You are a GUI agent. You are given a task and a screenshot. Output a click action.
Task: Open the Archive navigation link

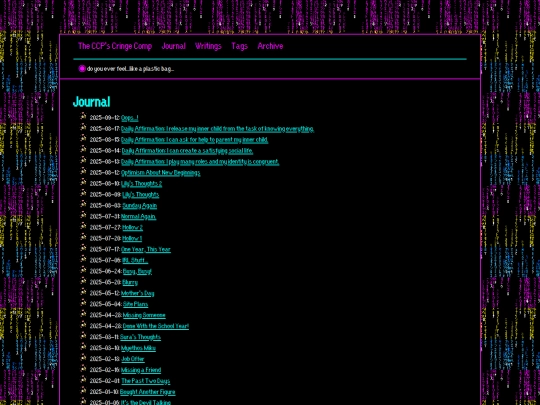point(270,46)
